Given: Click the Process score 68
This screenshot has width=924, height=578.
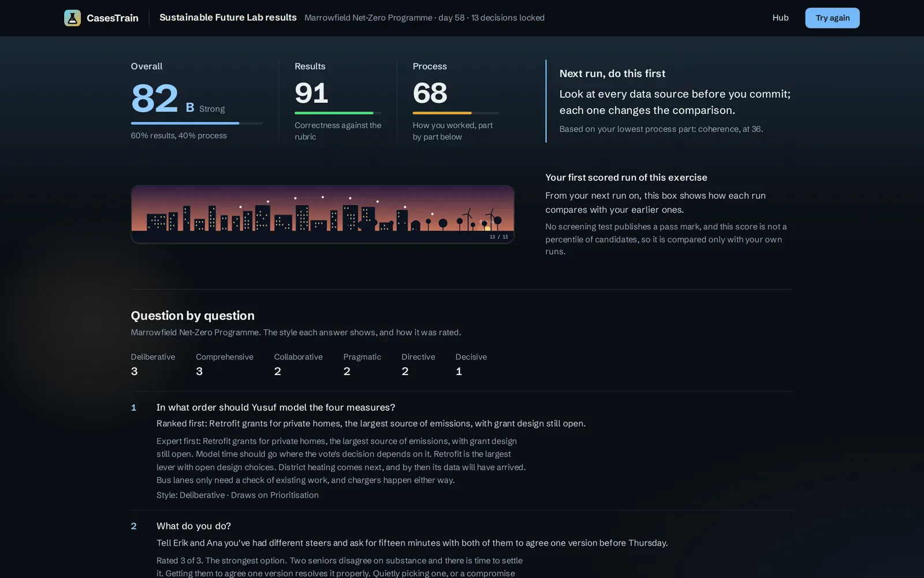Looking at the screenshot, I should coord(430,92).
